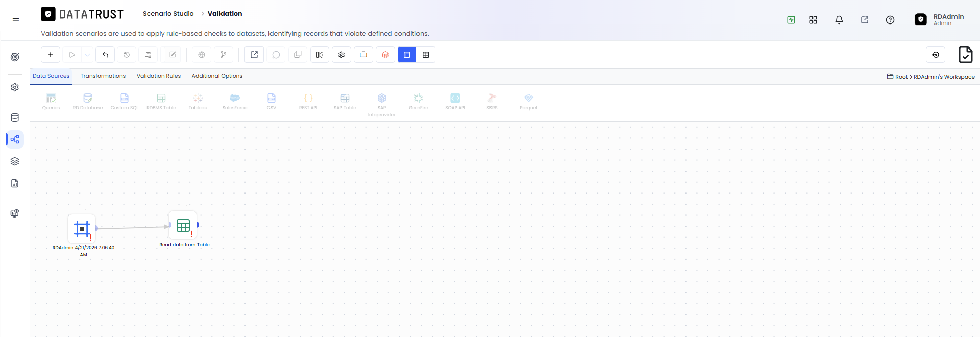Select the RDAdmin scenario start node
The width and height of the screenshot is (980, 337).
[82, 229]
